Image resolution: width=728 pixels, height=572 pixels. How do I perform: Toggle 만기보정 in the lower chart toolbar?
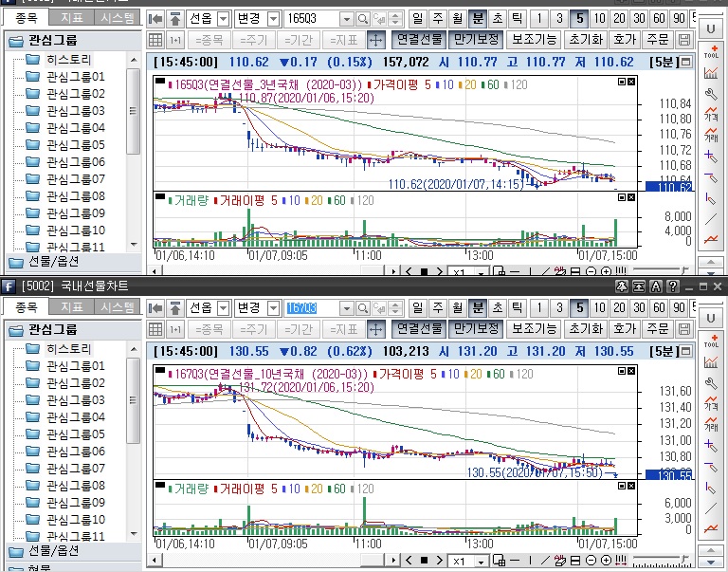476,328
